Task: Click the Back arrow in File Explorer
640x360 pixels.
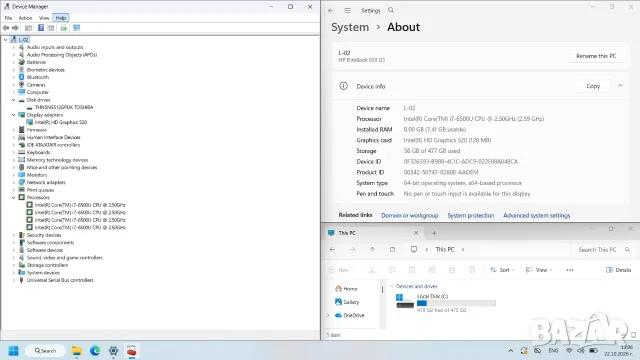Action: 332,249
